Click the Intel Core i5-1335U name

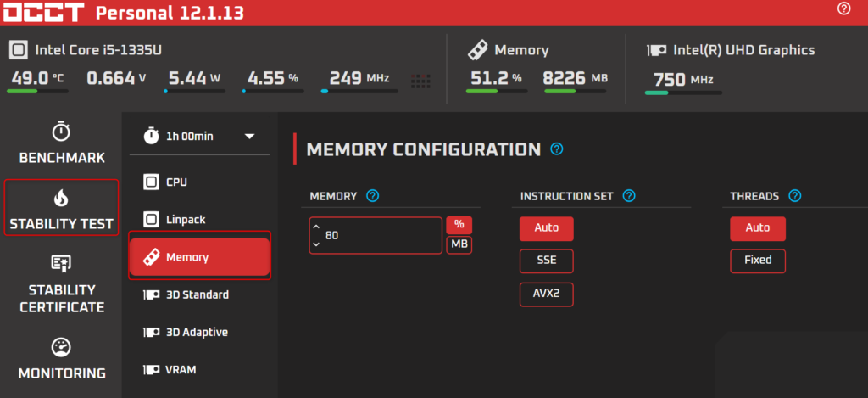[x=98, y=50]
